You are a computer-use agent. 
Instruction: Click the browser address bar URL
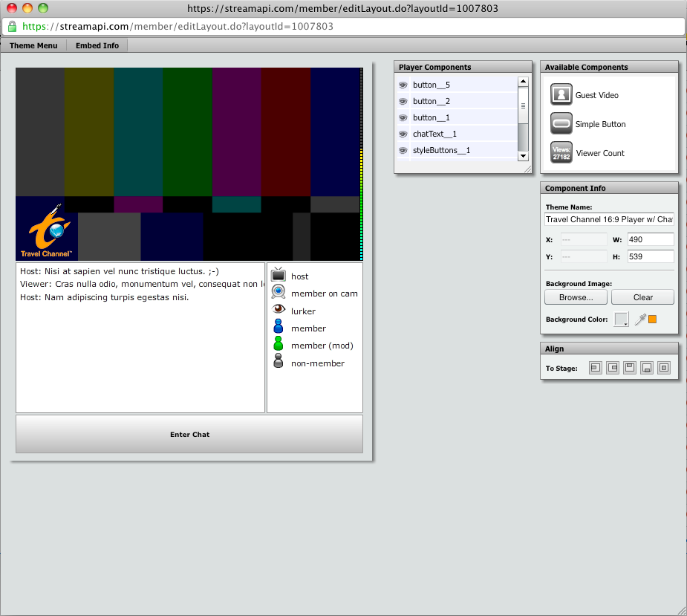(x=178, y=26)
